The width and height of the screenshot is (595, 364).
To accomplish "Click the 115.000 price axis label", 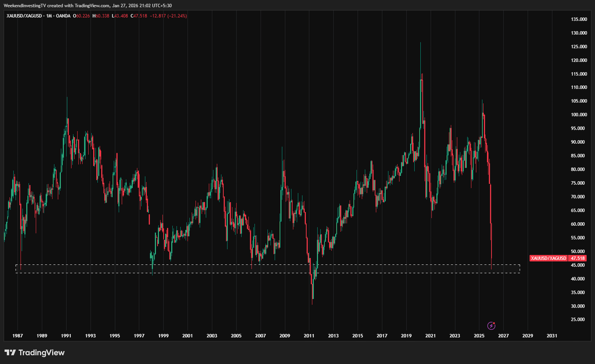I will click(579, 74).
